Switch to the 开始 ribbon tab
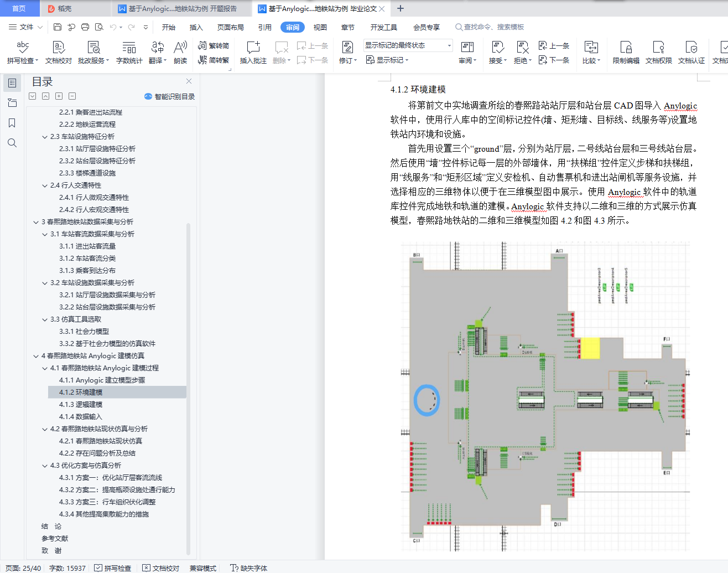This screenshot has width=728, height=573. [x=169, y=27]
